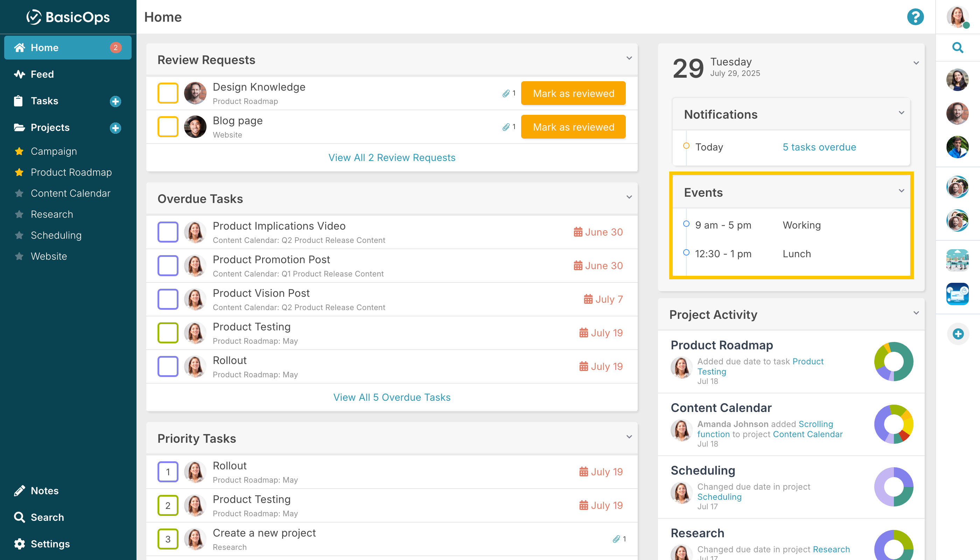Click the blue plus button in right rail
Image resolution: width=980 pixels, height=560 pixels.
(958, 334)
